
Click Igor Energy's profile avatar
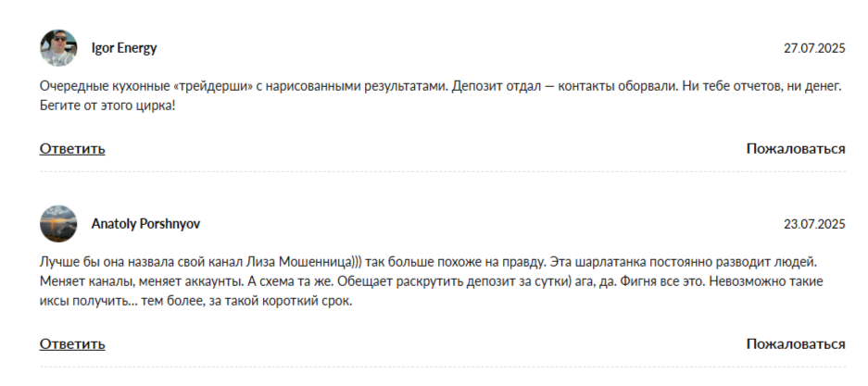tap(57, 47)
